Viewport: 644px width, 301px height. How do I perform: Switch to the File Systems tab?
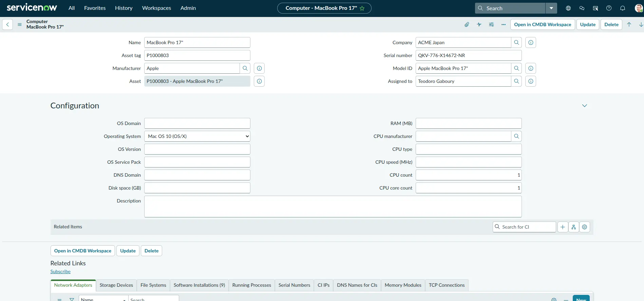click(153, 285)
